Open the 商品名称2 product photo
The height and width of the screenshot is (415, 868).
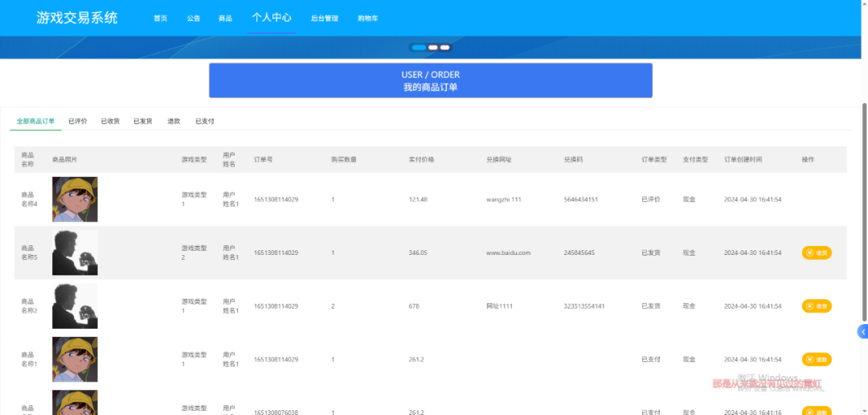coord(75,306)
